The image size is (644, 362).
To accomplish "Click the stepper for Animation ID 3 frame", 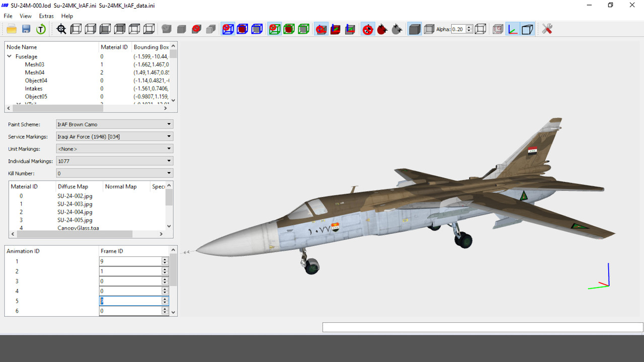I will pyautogui.click(x=165, y=281).
